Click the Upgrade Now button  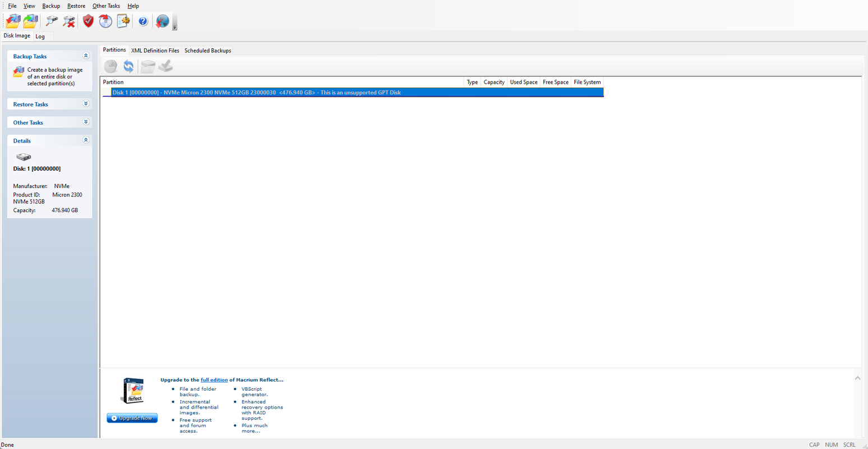[132, 418]
